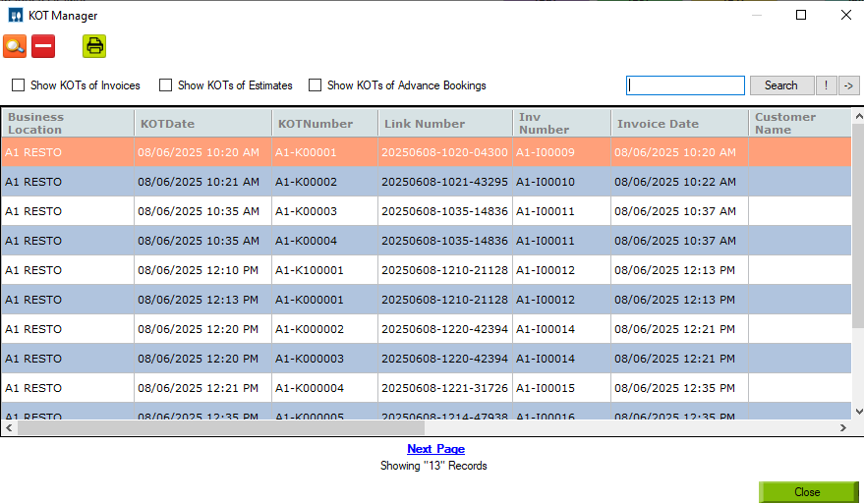Image resolution: width=864 pixels, height=504 pixels.
Task: Click the arrow button beside Search
Action: [x=848, y=85]
